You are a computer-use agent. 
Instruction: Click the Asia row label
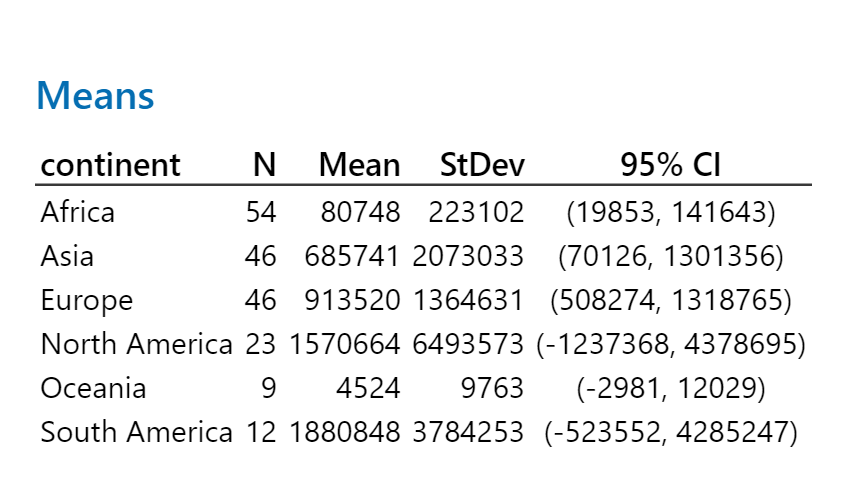click(x=67, y=256)
